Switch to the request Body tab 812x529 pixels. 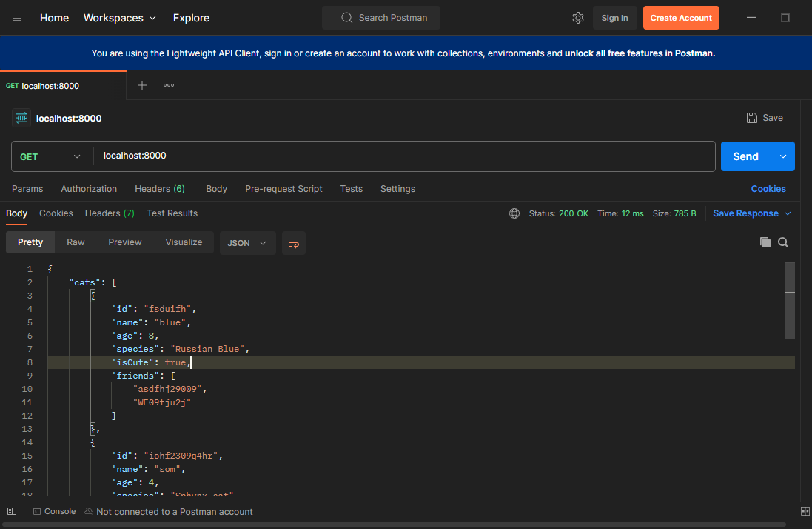pyautogui.click(x=216, y=189)
